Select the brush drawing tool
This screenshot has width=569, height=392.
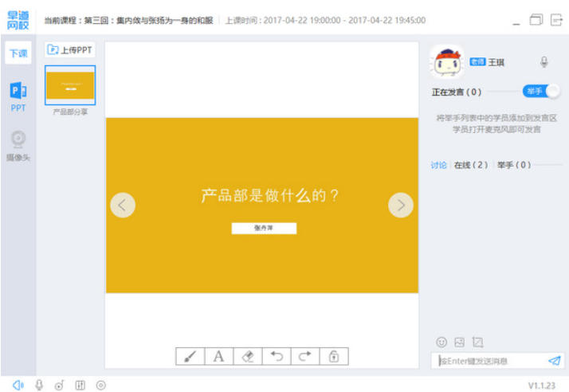(190, 356)
